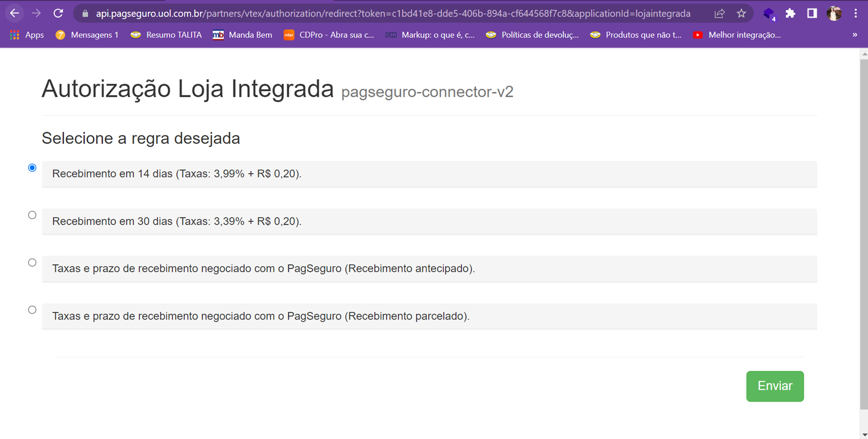
Task: Select the Recebimento em 14 dias radio button
Action: coord(32,168)
